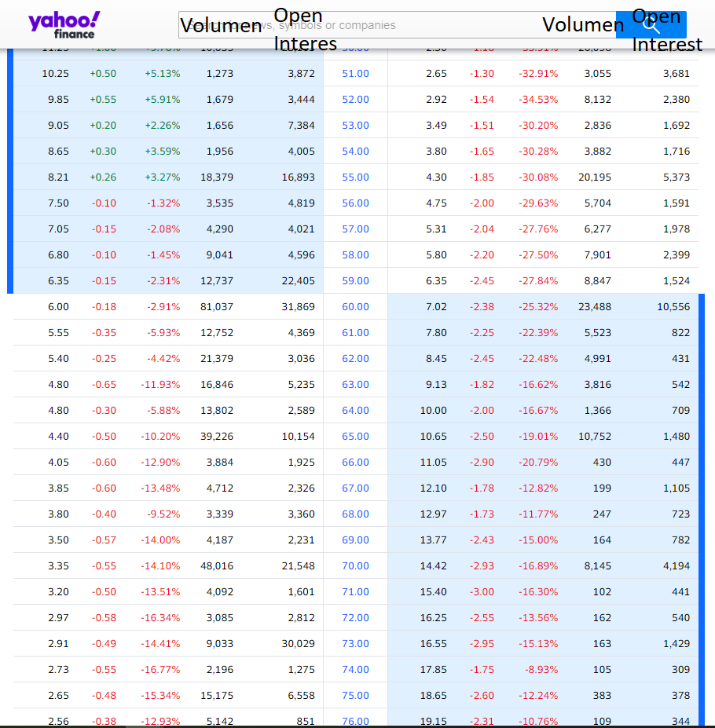This screenshot has height=728, width=715.
Task: Open the 58.00 strike price link
Action: (355, 254)
